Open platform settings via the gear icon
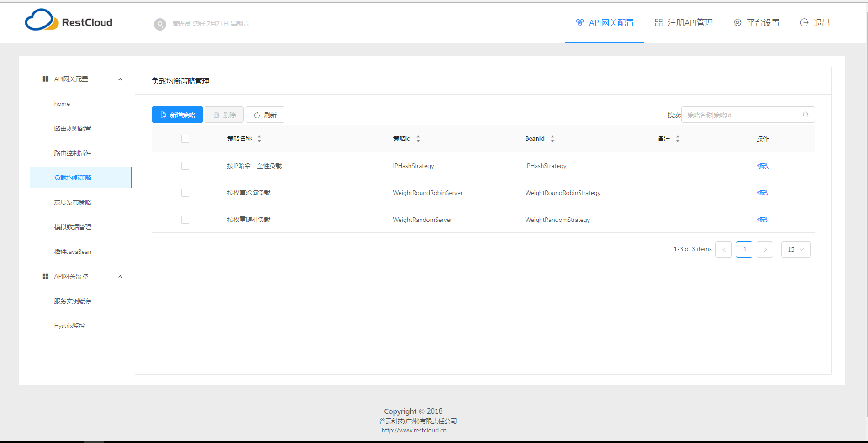The image size is (868, 443). coord(737,22)
